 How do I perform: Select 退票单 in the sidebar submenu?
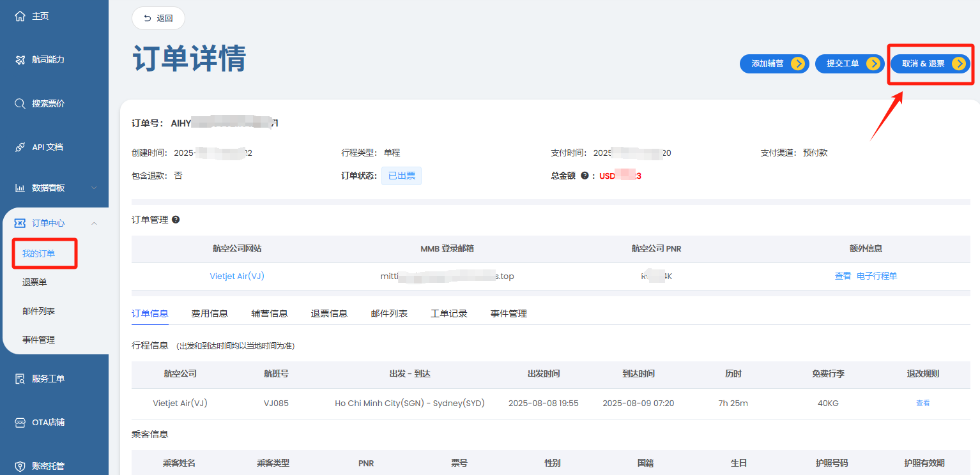(34, 282)
